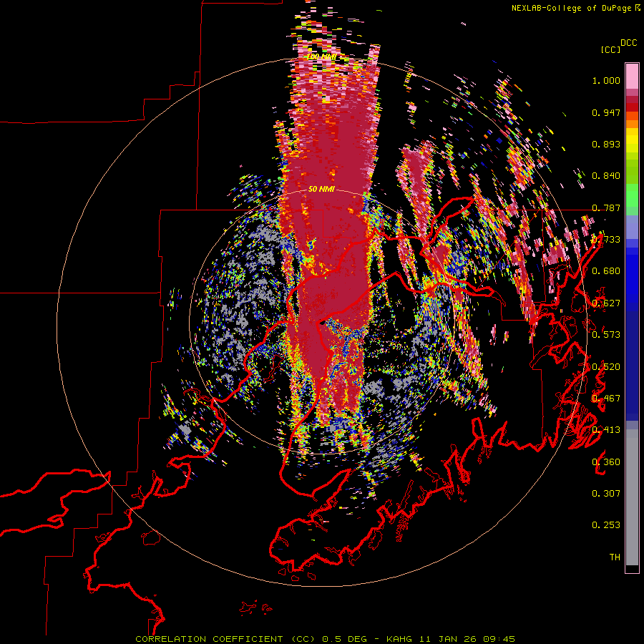Screen dimensions: 644x644
Task: Select the 0.787 legend value
Action: (x=606, y=208)
